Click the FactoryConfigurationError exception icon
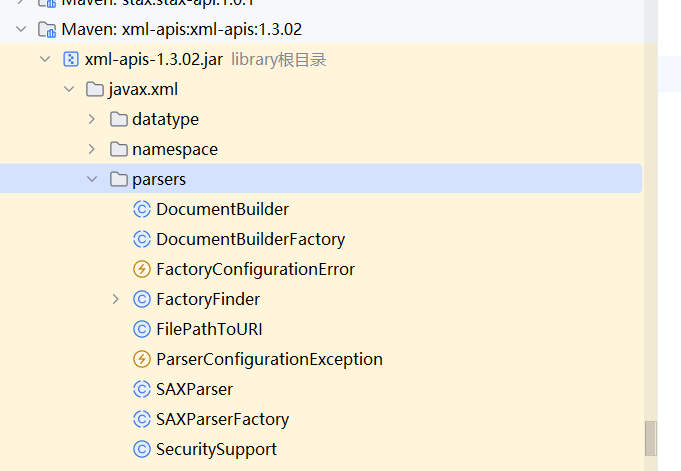Screen dimensions: 681x471 click(x=141, y=269)
